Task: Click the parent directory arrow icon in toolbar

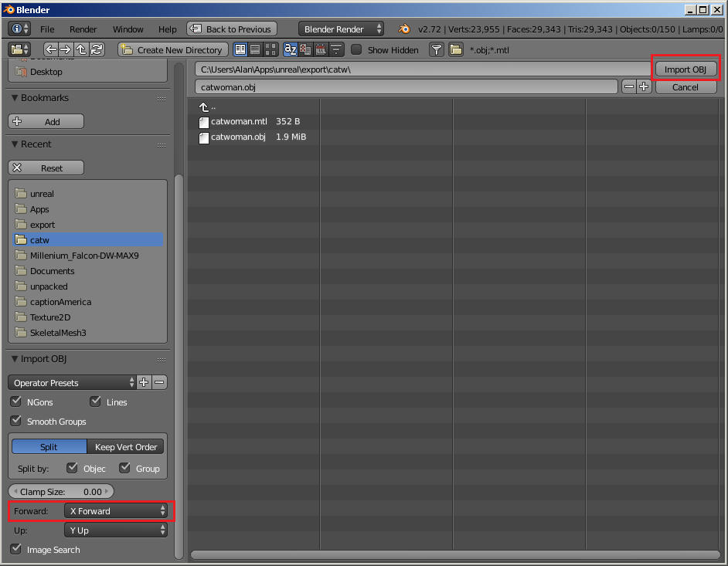Action: (x=81, y=49)
